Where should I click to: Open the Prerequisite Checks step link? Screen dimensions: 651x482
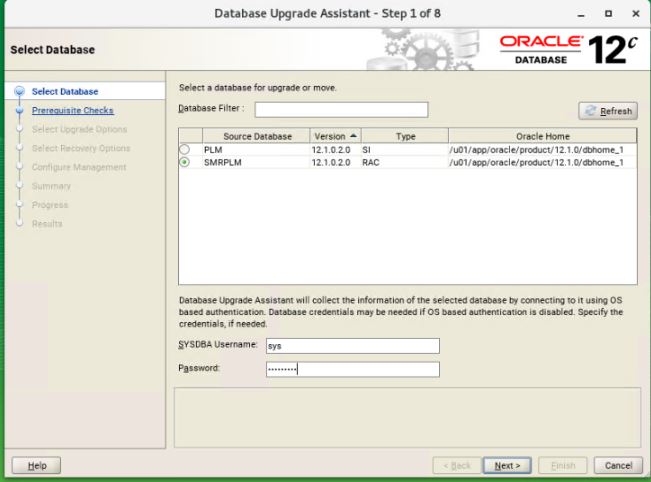73,110
